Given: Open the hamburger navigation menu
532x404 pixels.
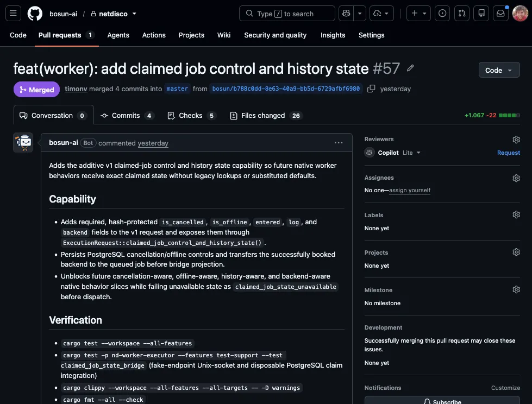Looking at the screenshot, I should [x=13, y=14].
